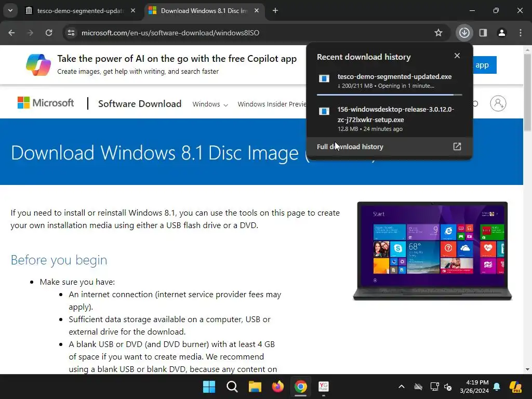Click the microsoft.com URL address field
This screenshot has width=532, height=399.
(x=170, y=33)
